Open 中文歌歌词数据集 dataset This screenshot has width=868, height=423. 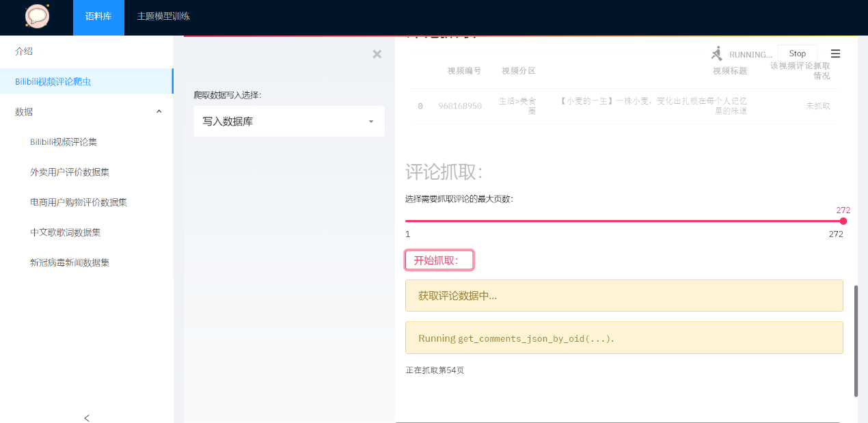pyautogui.click(x=66, y=232)
